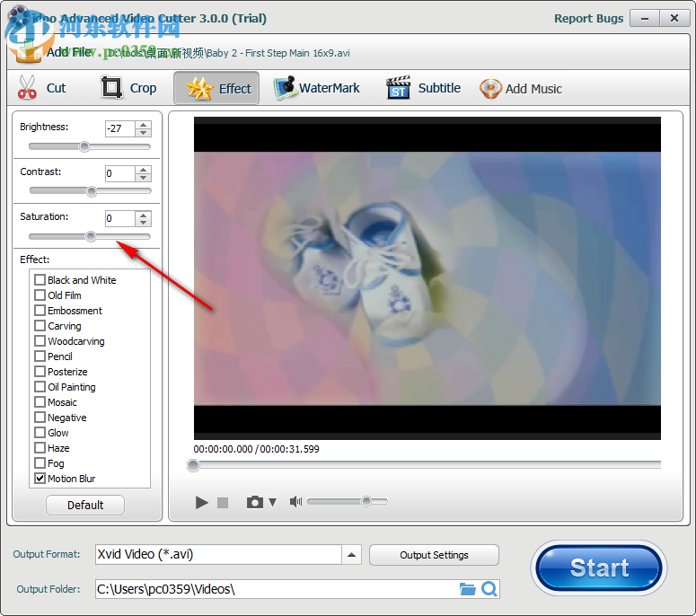Click the Add File button label
Viewport: 696px width, 616px height.
coord(69,52)
